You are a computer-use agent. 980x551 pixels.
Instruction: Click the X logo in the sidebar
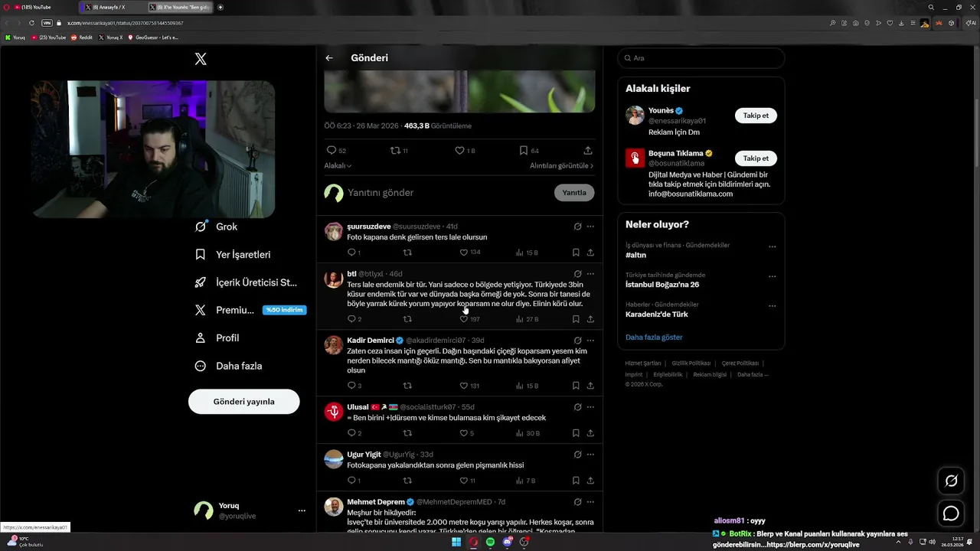point(201,59)
